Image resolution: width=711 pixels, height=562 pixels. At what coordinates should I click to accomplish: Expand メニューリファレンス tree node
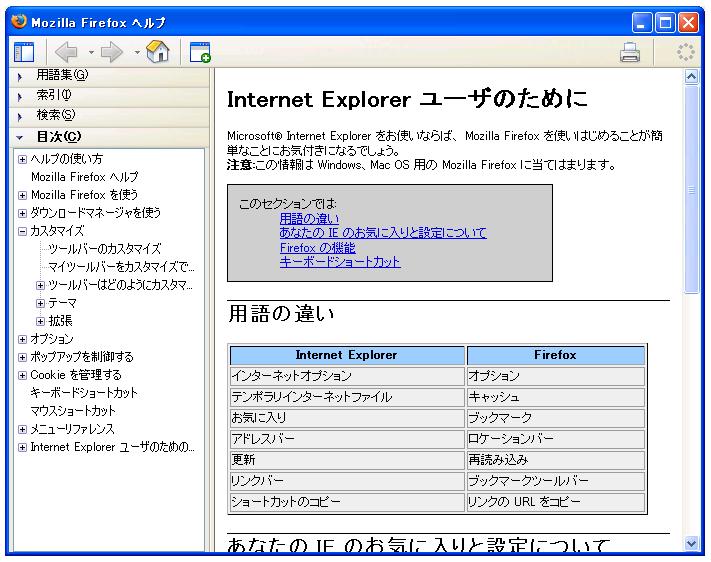coord(22,430)
